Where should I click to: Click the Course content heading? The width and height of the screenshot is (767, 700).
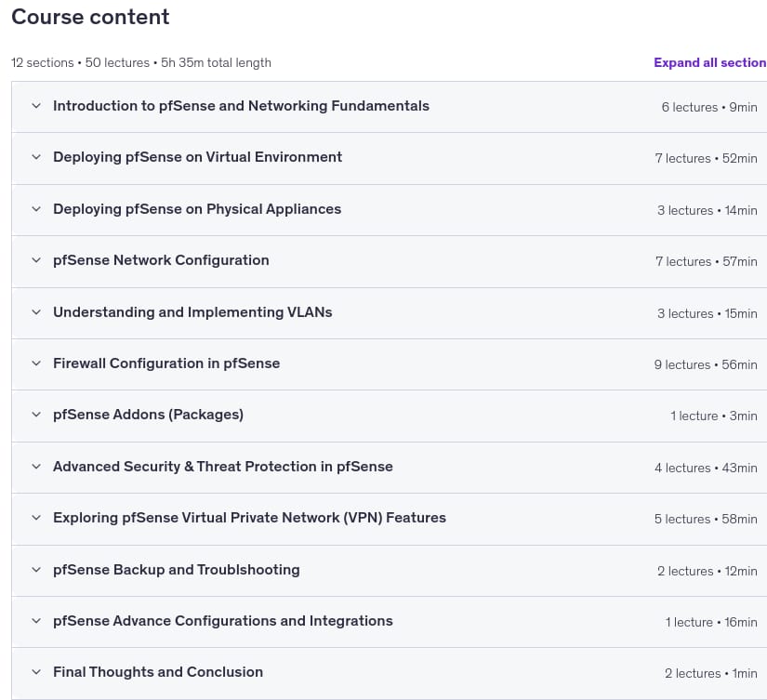(90, 17)
